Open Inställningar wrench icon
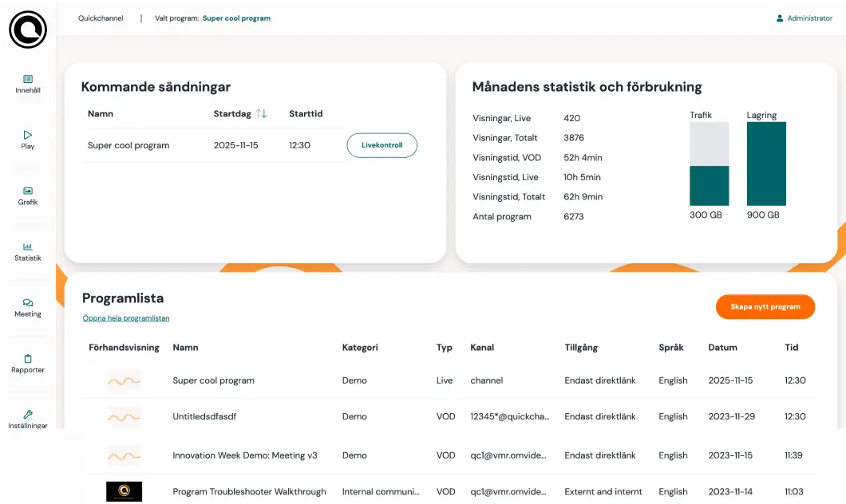The width and height of the screenshot is (846, 504). (x=28, y=415)
